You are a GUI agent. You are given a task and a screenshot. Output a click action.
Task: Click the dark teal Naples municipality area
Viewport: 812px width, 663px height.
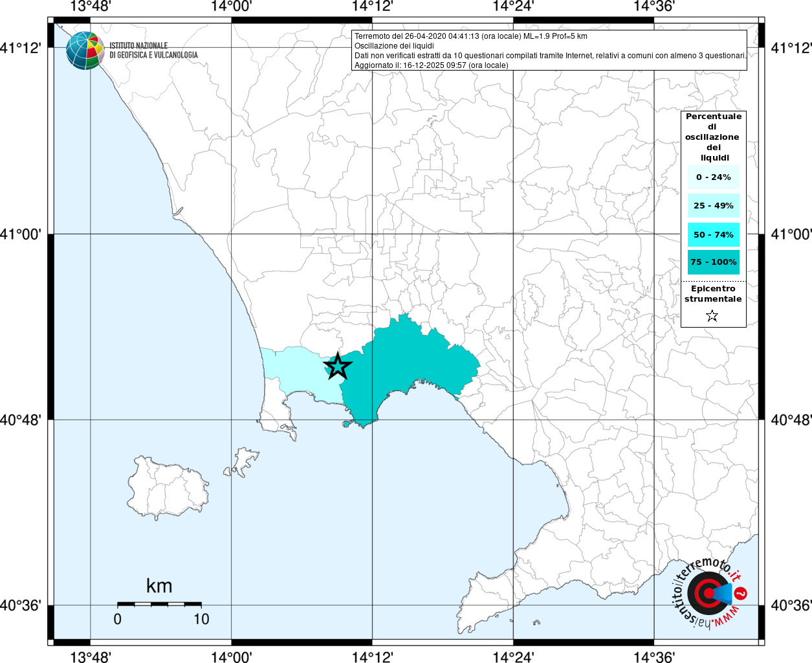408,363
